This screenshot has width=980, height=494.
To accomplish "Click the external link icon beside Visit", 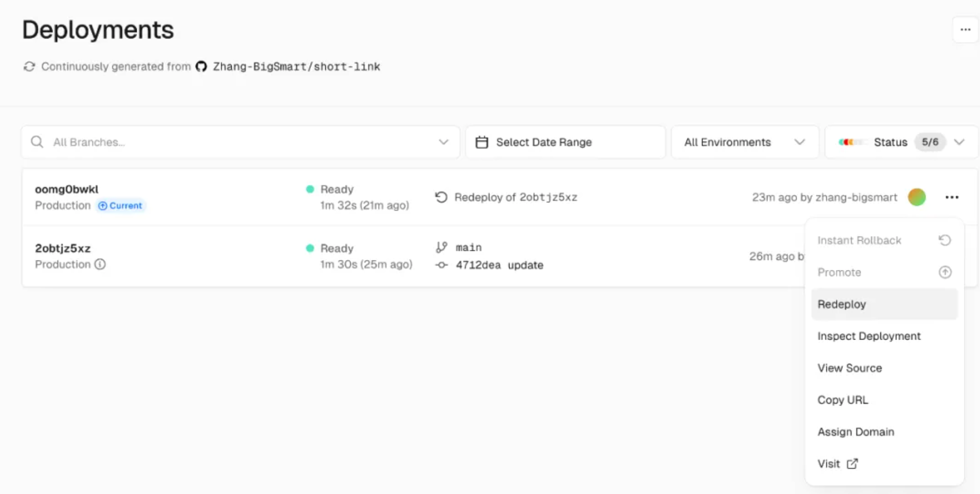I will coord(852,464).
